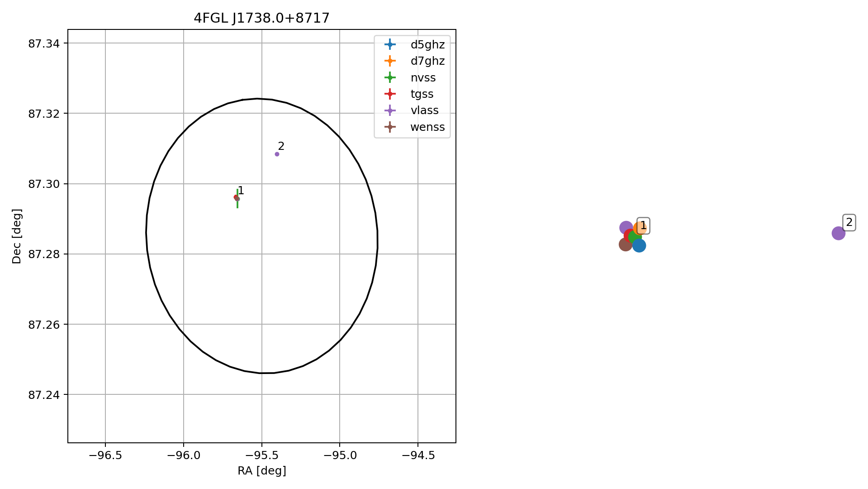Click the d7ghz legend label

pos(427,61)
